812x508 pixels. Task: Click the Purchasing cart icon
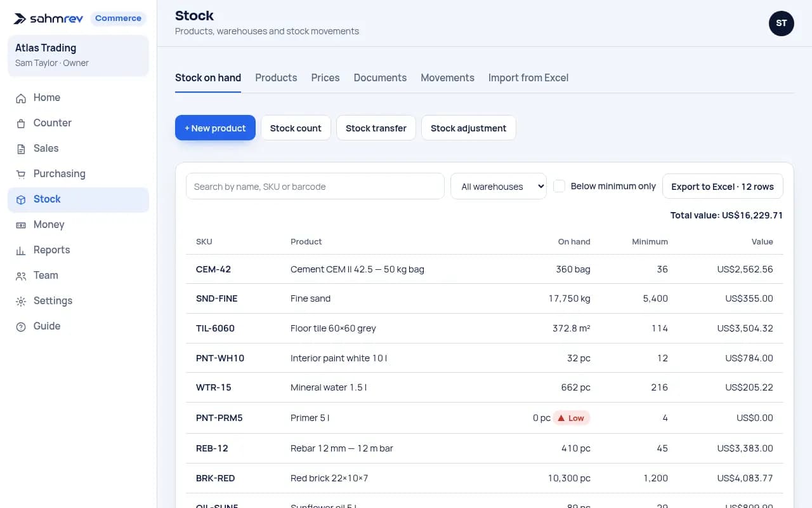tap(21, 174)
